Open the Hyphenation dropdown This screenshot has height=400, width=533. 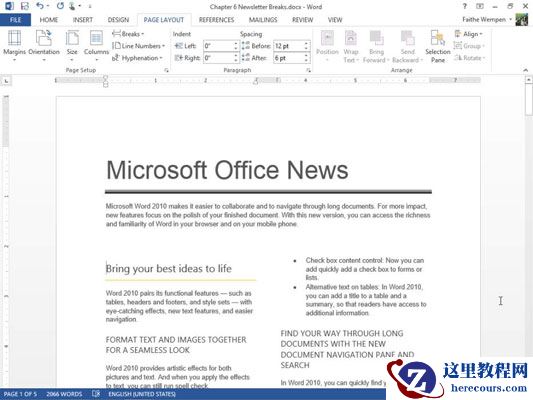(x=138, y=58)
